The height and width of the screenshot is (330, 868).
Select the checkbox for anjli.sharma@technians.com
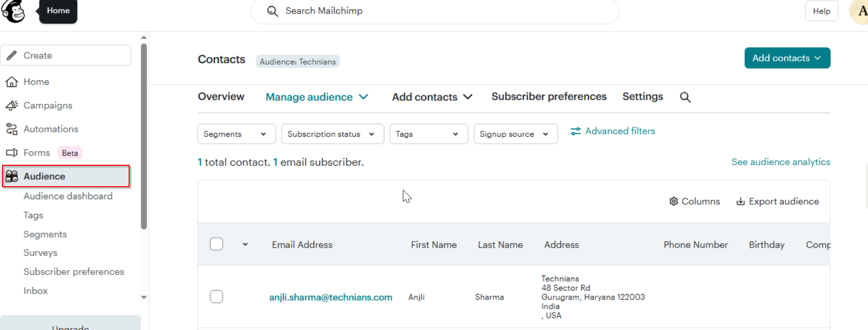(x=216, y=297)
